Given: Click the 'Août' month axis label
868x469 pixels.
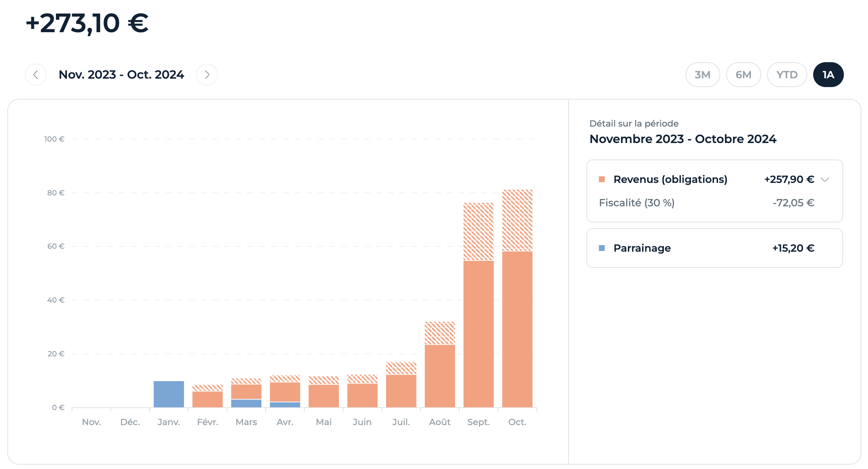Looking at the screenshot, I should [439, 422].
